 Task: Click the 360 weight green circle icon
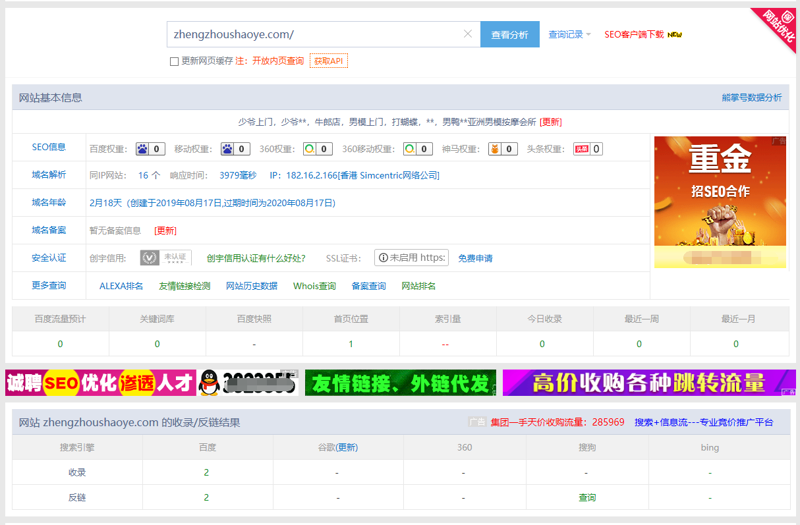point(309,149)
